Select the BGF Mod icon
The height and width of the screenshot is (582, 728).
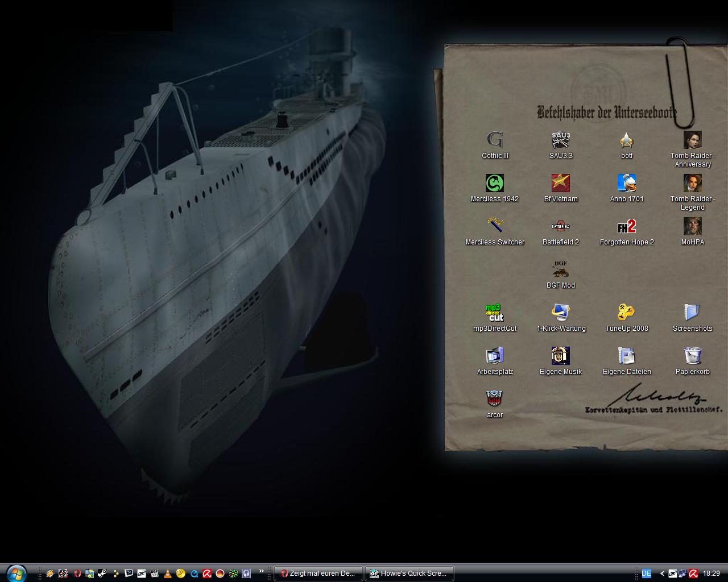(x=561, y=275)
